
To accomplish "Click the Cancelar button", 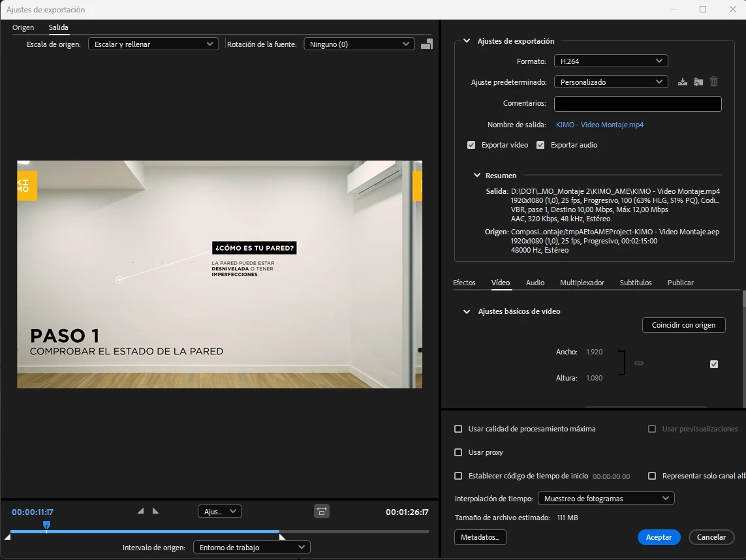I will pyautogui.click(x=711, y=537).
